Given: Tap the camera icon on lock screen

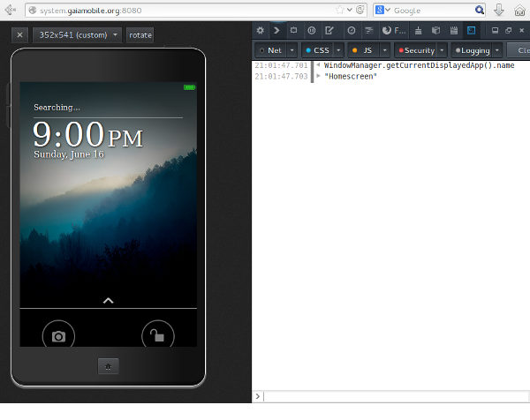Looking at the screenshot, I should point(58,336).
